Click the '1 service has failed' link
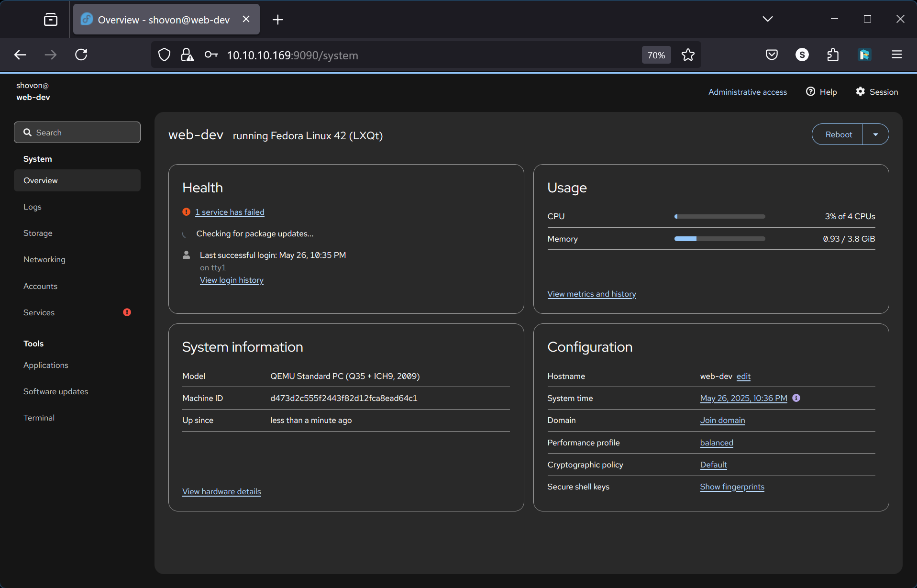The width and height of the screenshot is (917, 588). point(230,212)
